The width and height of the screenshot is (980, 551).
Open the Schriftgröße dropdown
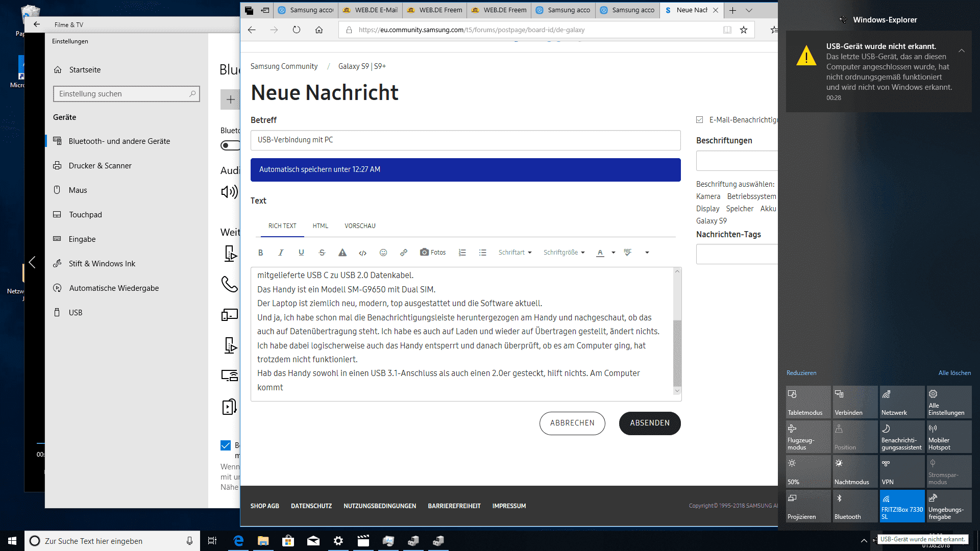pyautogui.click(x=564, y=253)
